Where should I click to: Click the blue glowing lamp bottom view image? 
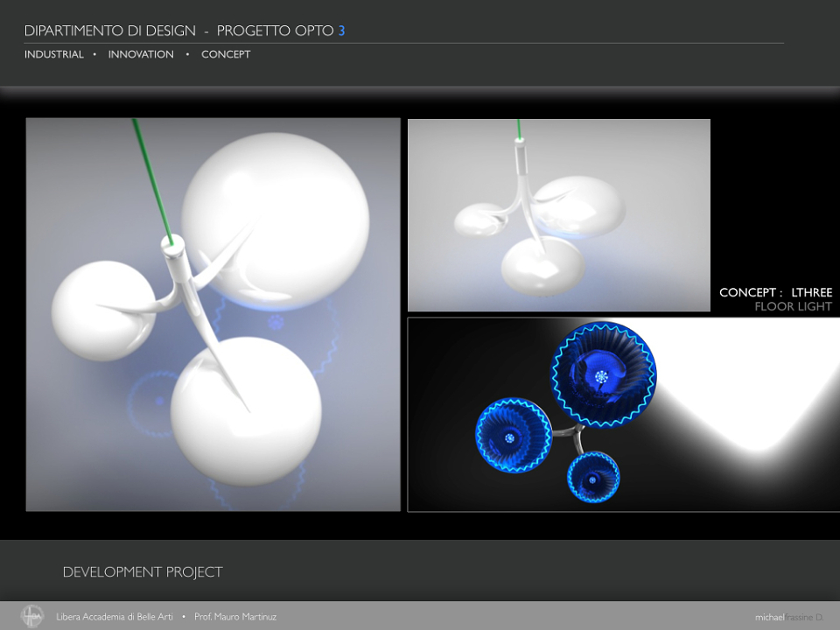tap(624, 415)
